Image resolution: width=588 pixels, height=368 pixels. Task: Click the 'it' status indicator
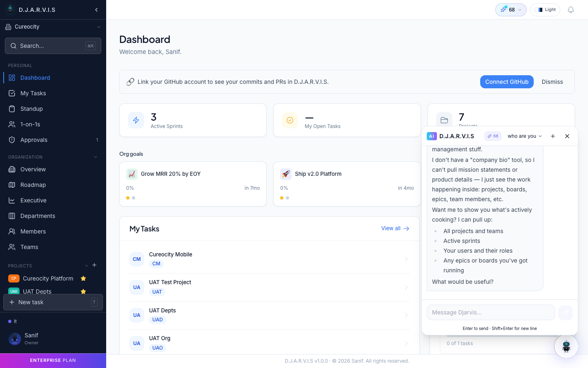(x=13, y=321)
